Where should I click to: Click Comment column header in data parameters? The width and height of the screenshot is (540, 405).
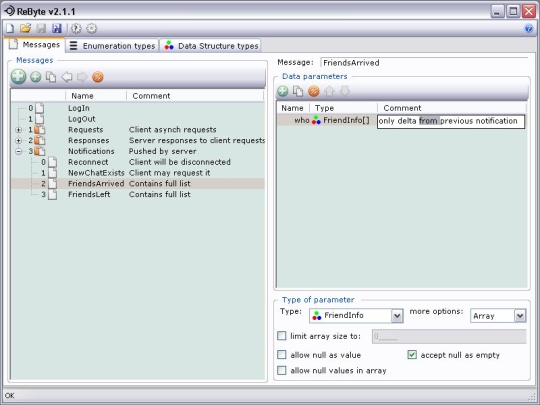click(452, 108)
